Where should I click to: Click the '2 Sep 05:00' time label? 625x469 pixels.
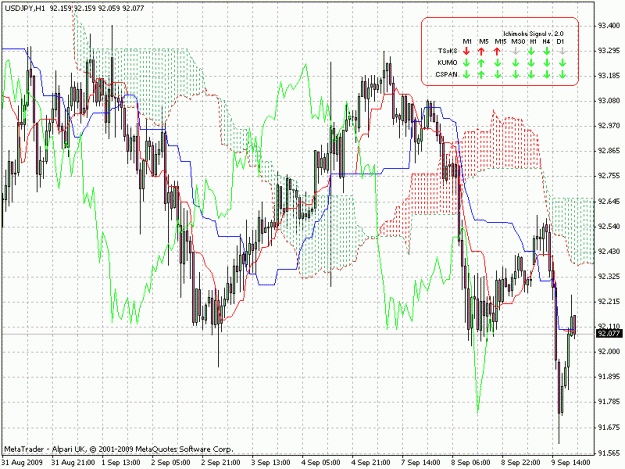point(171,462)
